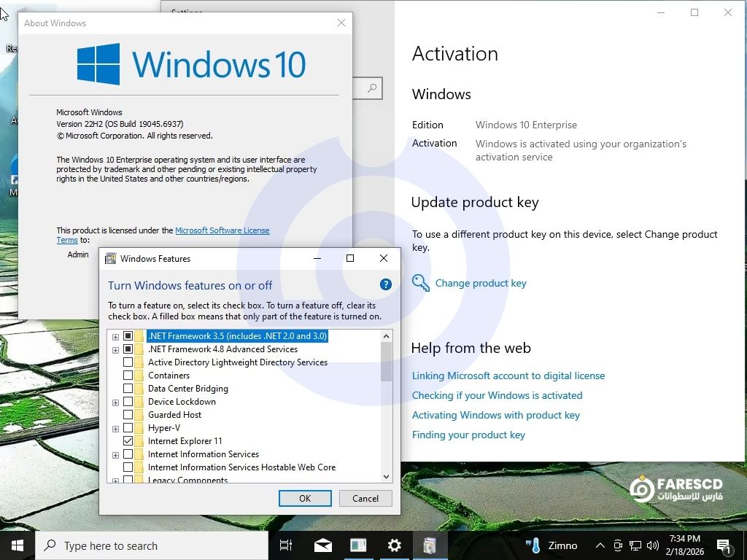This screenshot has height=560, width=747.
Task: Open the Mail app on the taskbar
Action: pos(323,545)
